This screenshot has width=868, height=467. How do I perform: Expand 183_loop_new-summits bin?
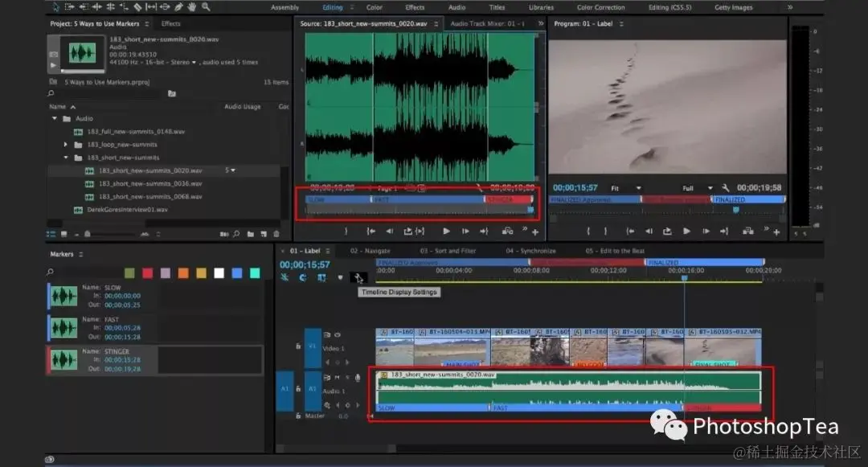click(x=65, y=145)
